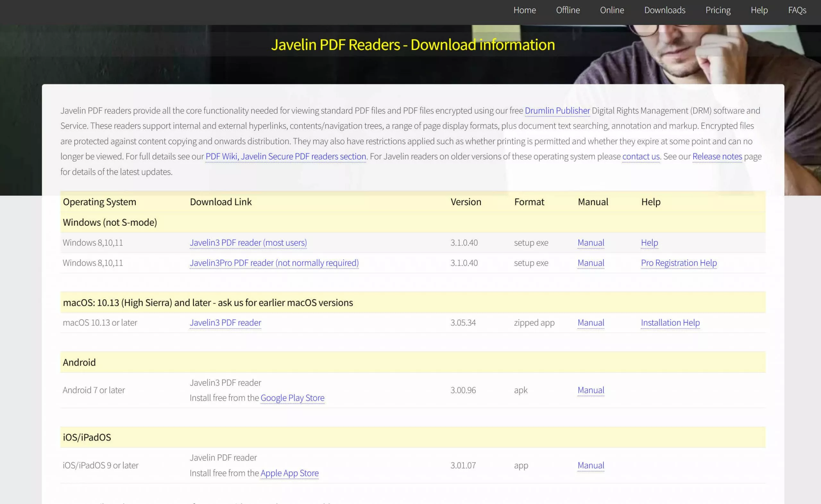Open the Pro Registration Help link

point(679,263)
